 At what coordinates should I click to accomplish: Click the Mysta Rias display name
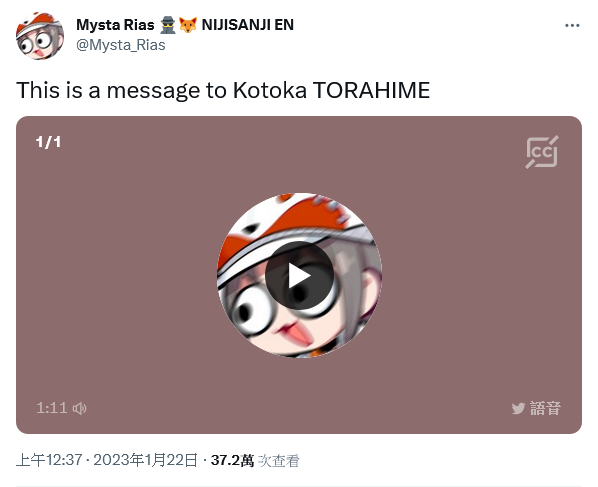coord(115,25)
